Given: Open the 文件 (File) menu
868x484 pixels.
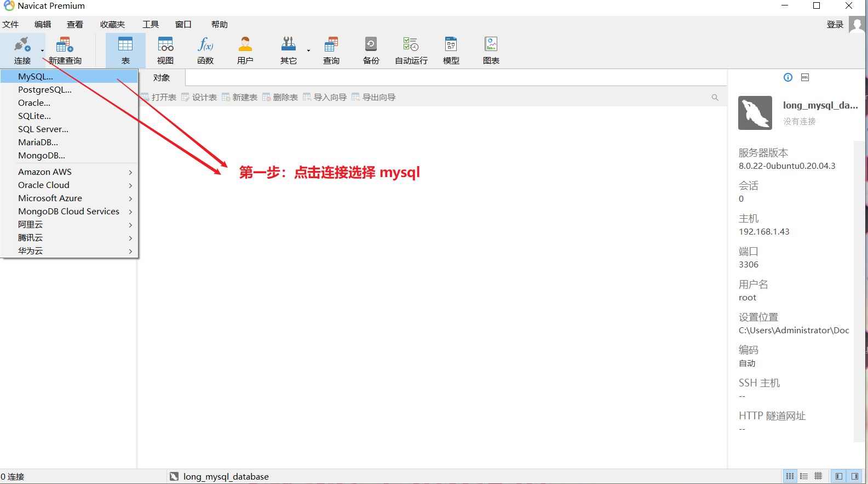Looking at the screenshot, I should click(x=10, y=25).
